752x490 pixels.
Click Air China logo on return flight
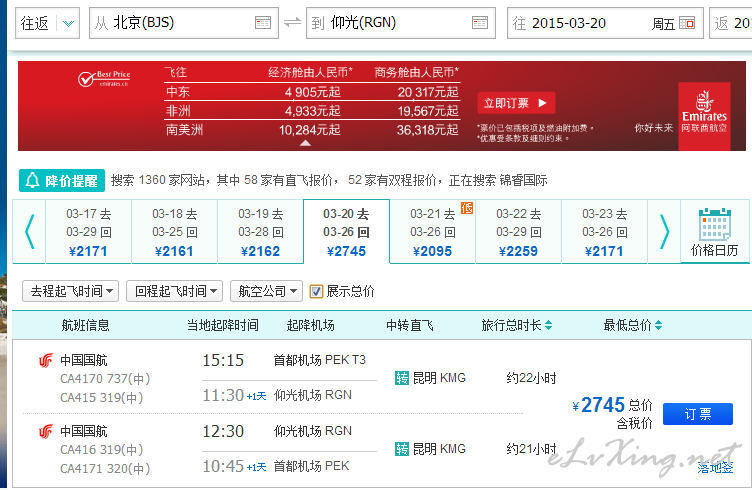coord(46,432)
